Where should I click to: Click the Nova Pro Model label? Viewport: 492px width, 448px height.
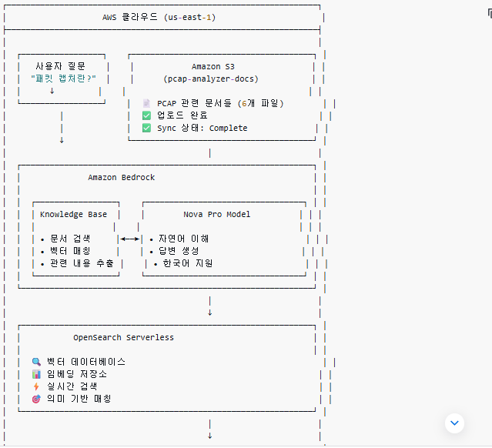pos(217,214)
